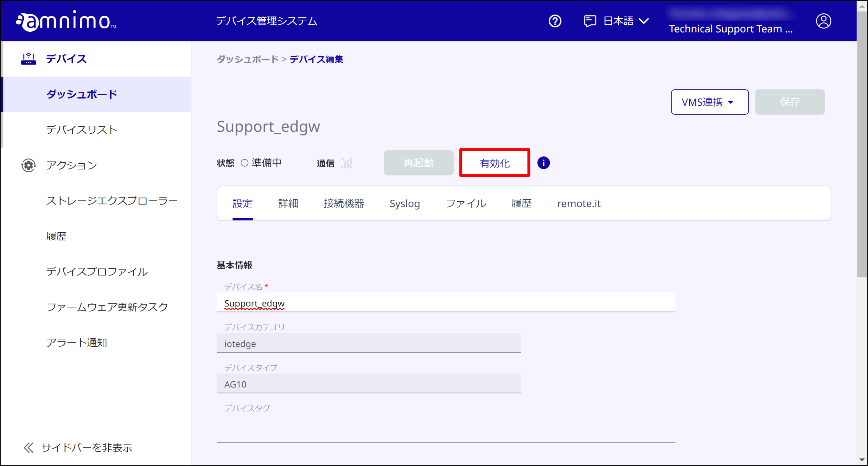The image size is (868, 466).
Task: Open the Syslog tab
Action: pos(405,203)
